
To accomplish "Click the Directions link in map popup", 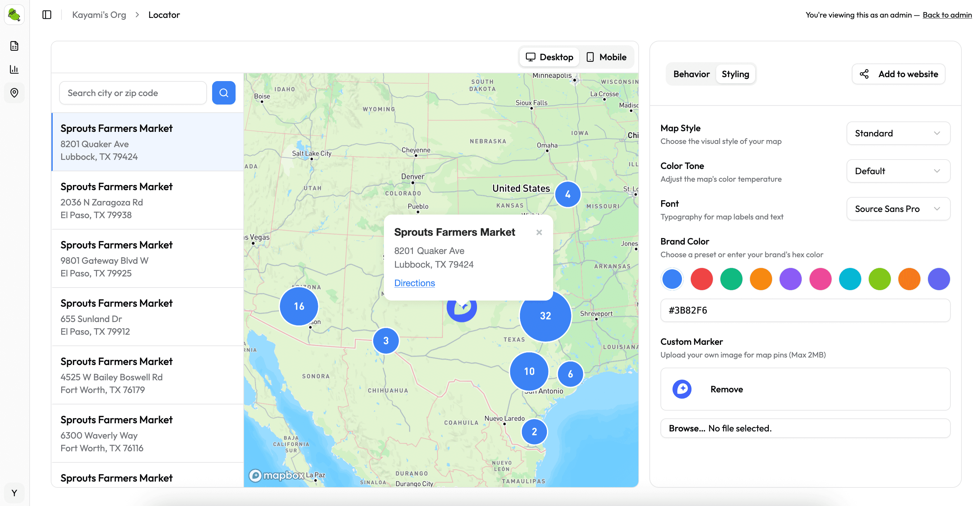I will 414,283.
